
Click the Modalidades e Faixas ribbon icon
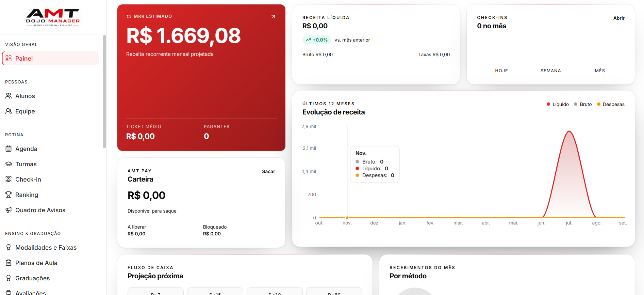pos(9,247)
